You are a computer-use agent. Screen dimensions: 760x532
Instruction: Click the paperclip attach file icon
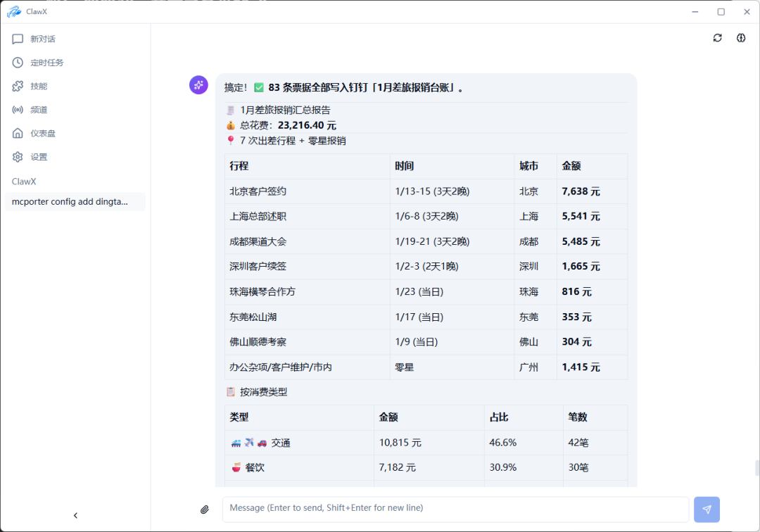coord(205,509)
